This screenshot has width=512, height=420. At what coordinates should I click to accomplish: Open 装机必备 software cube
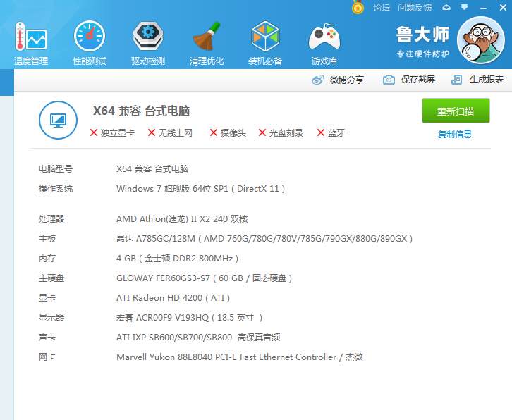265,44
